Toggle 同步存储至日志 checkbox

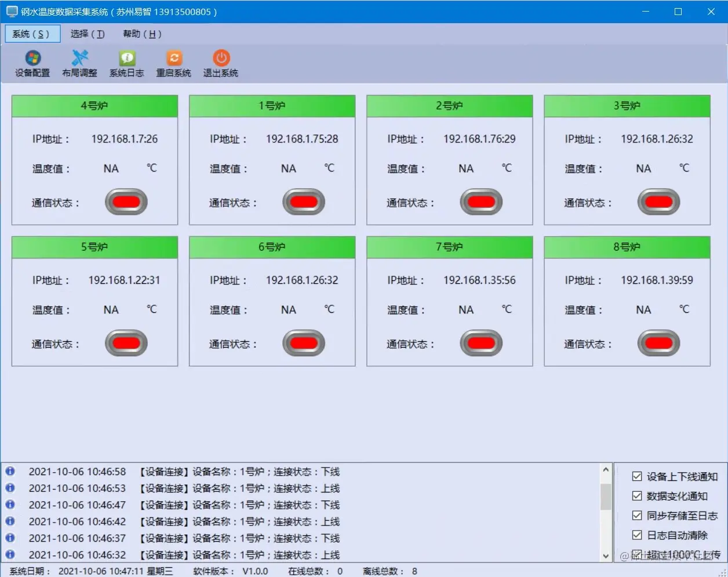click(x=637, y=516)
